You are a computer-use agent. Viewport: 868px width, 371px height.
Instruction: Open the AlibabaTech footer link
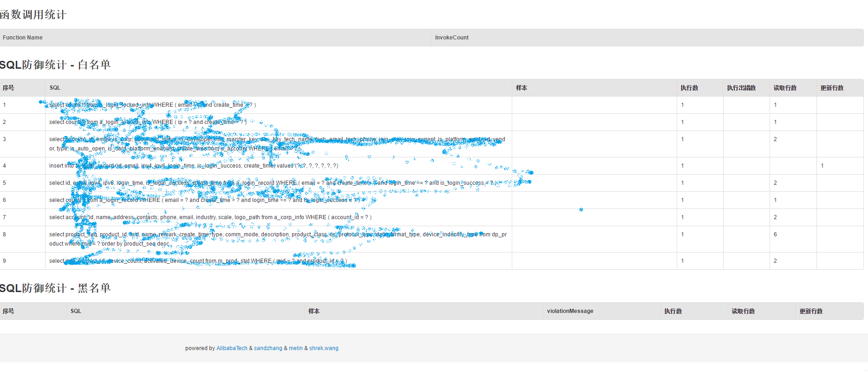tap(232, 348)
